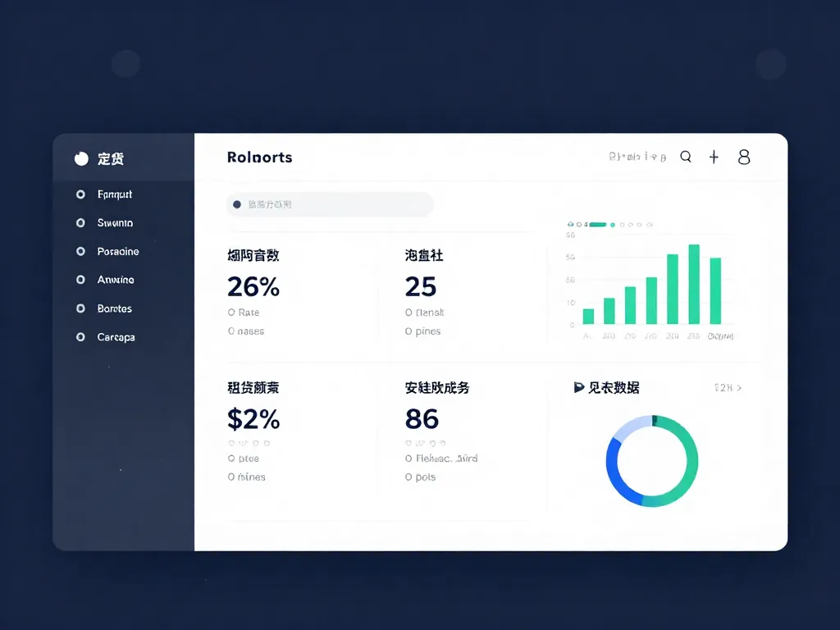
Task: Open the text dropdown left of search icon
Action: [x=637, y=157]
